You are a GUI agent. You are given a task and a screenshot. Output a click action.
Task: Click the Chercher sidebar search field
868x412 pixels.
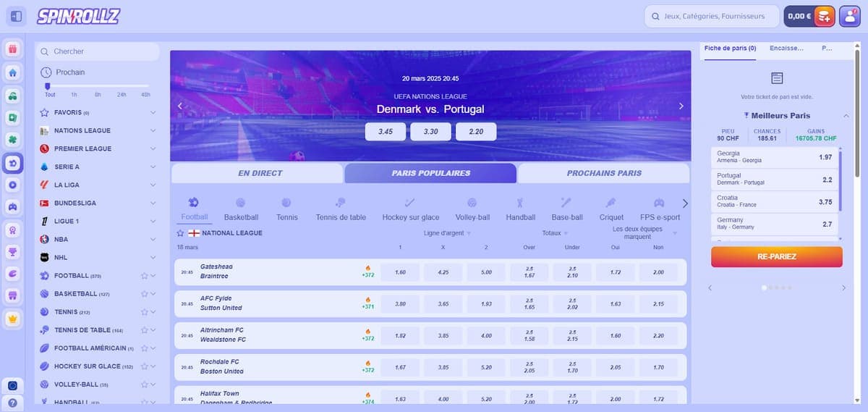pos(98,51)
